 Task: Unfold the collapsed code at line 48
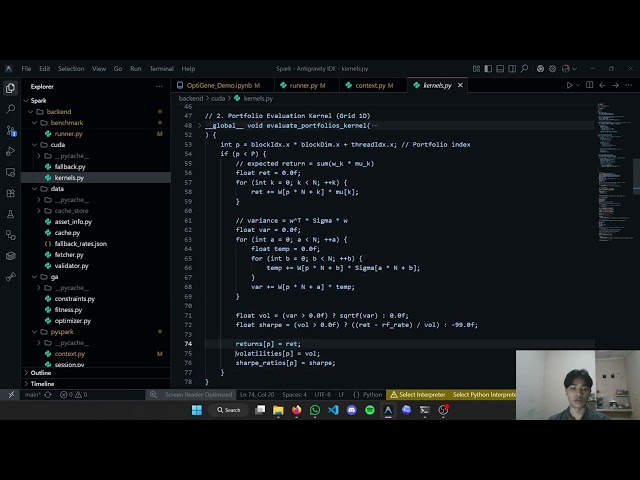click(x=199, y=126)
